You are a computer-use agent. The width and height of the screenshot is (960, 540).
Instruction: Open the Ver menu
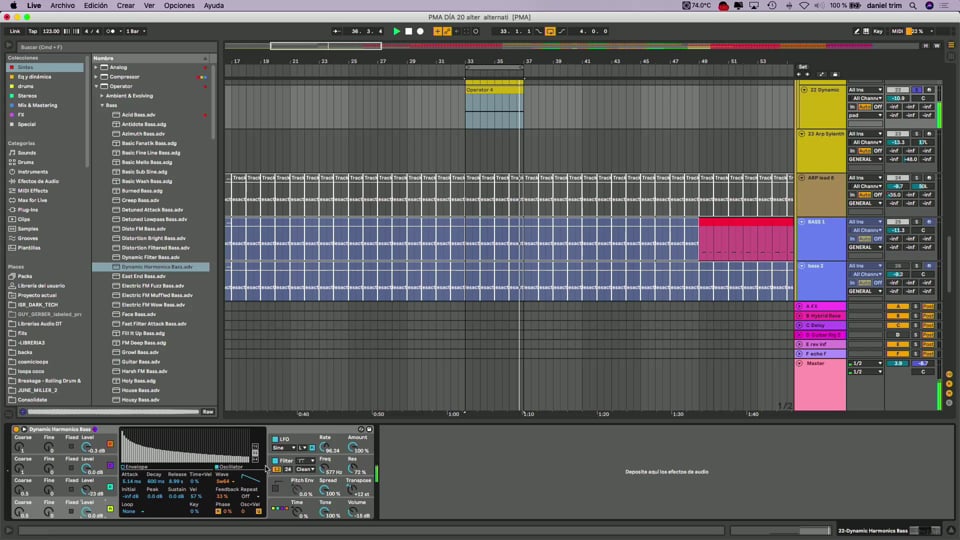149,6
